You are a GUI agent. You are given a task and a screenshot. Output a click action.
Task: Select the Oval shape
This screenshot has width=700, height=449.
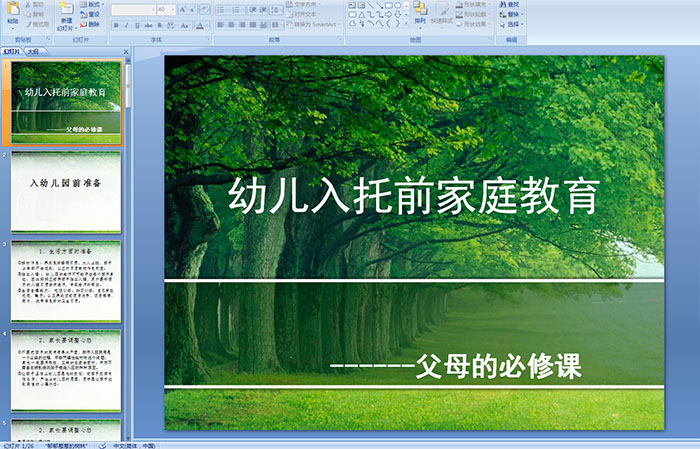tap(397, 5)
